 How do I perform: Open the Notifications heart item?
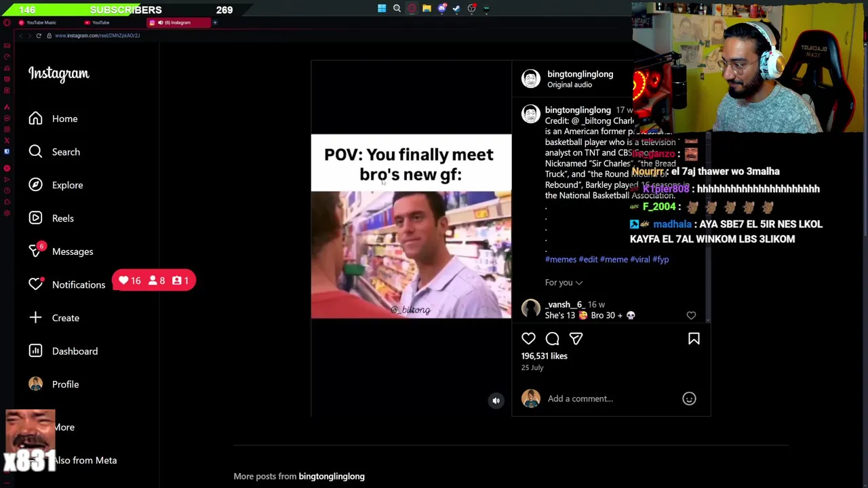[67, 285]
